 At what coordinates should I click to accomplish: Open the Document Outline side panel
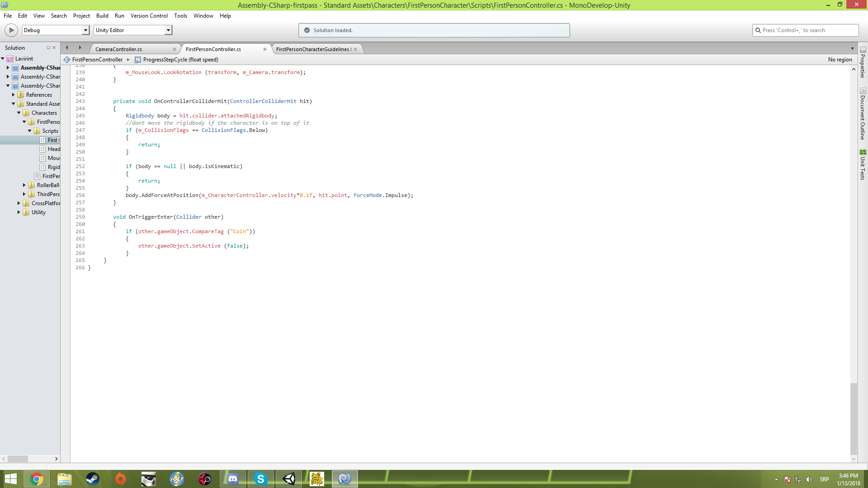[x=863, y=114]
